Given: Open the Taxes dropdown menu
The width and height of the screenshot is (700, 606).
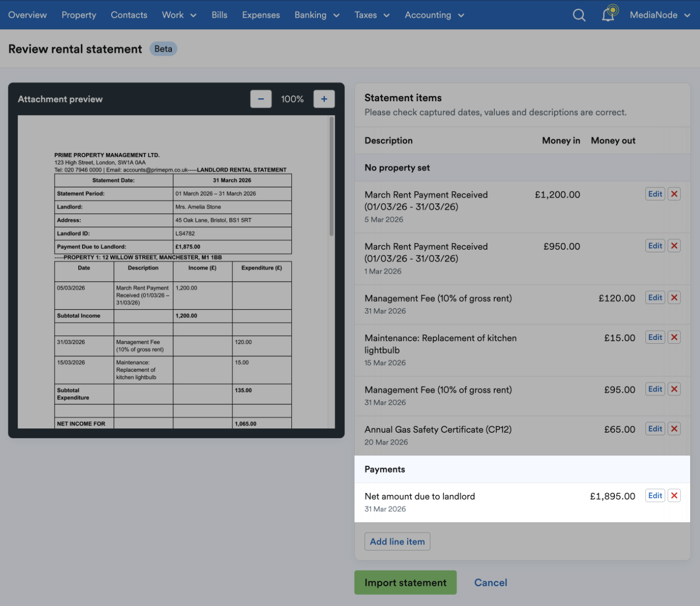Looking at the screenshot, I should pos(372,15).
